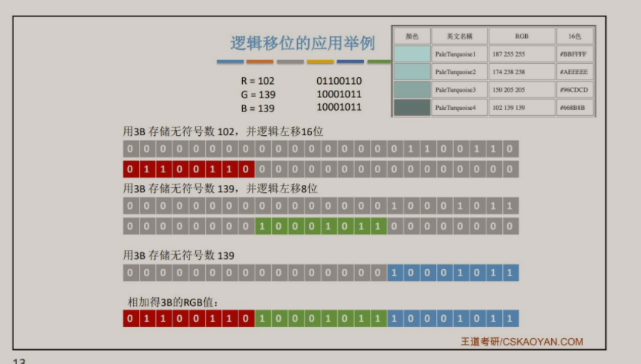Click the heading 相加得3B的RGB值

pyautogui.click(x=173, y=302)
